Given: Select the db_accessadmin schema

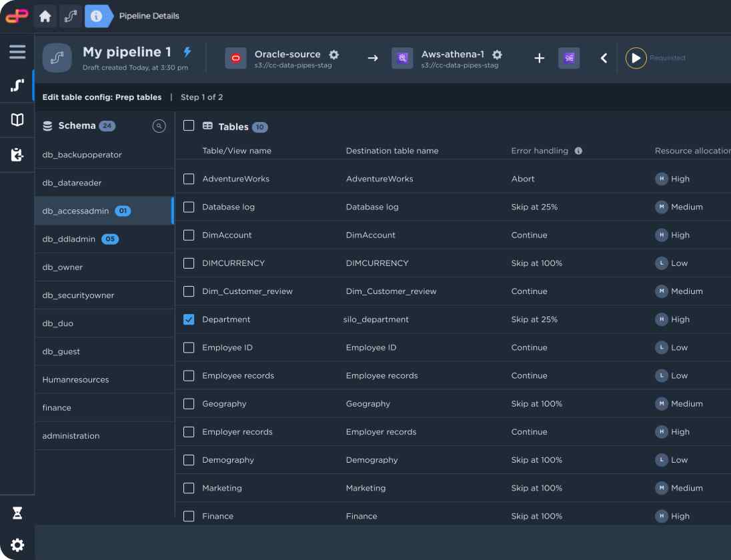Looking at the screenshot, I should pos(104,211).
